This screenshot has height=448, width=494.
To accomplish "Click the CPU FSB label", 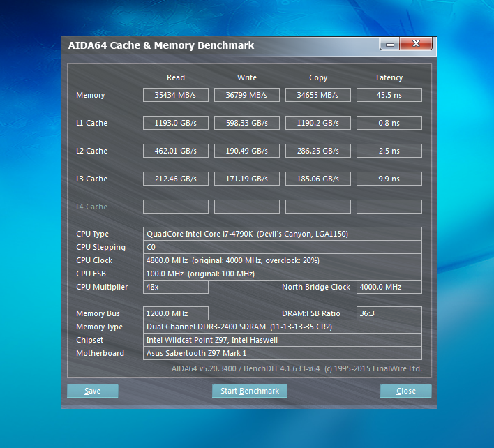I will pos(91,274).
